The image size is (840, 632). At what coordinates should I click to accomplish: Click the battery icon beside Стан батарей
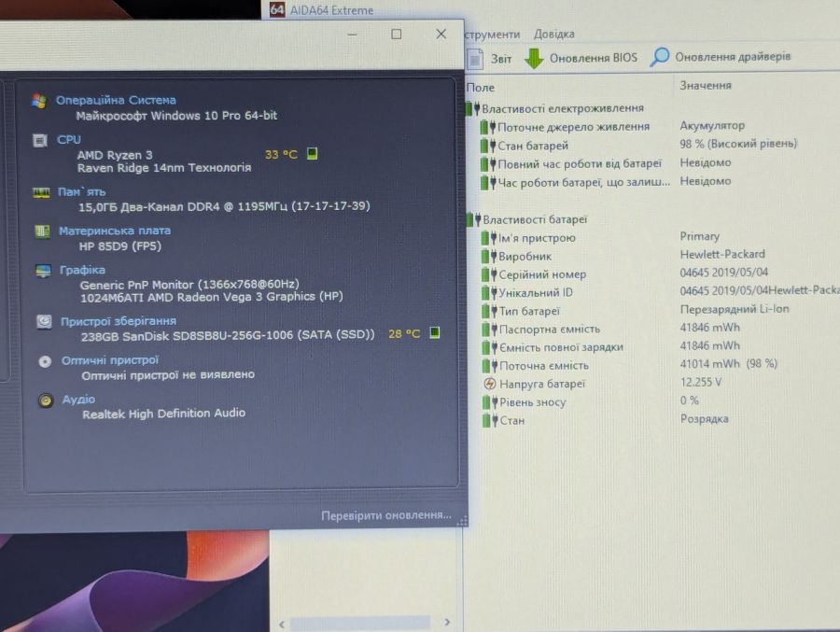[x=488, y=146]
